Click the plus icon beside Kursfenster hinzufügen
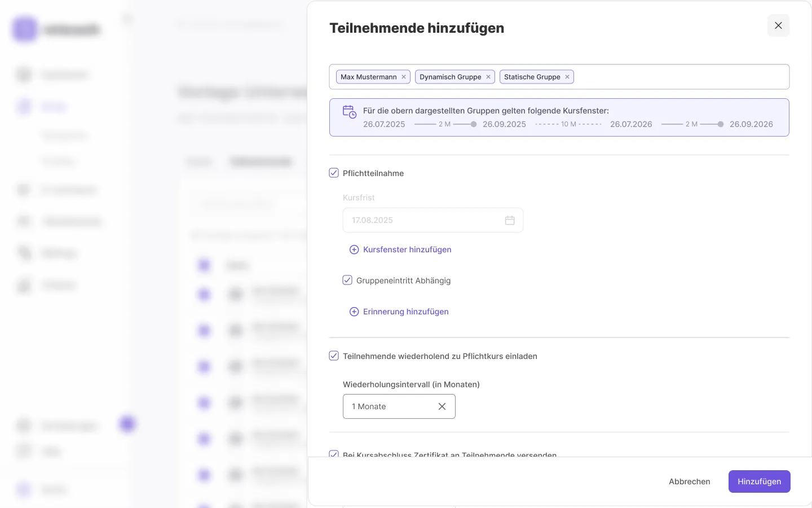The height and width of the screenshot is (508, 812). [354, 249]
